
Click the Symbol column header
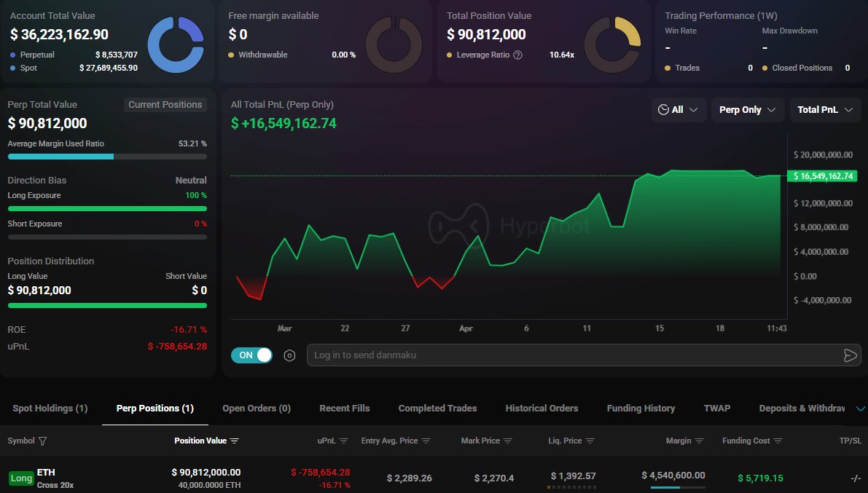click(21, 441)
